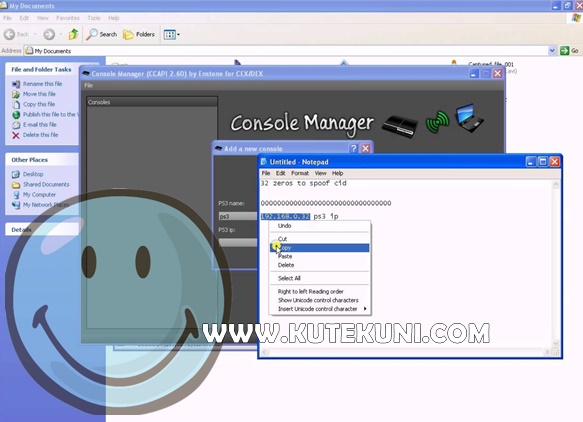
Task: Click the line '32 zeros to spoof cid'
Action: [304, 183]
